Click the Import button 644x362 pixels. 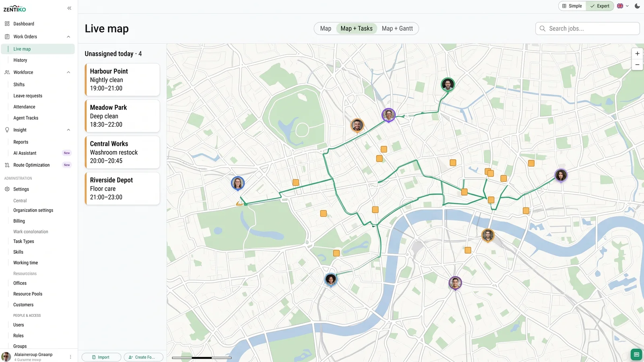pos(101,357)
